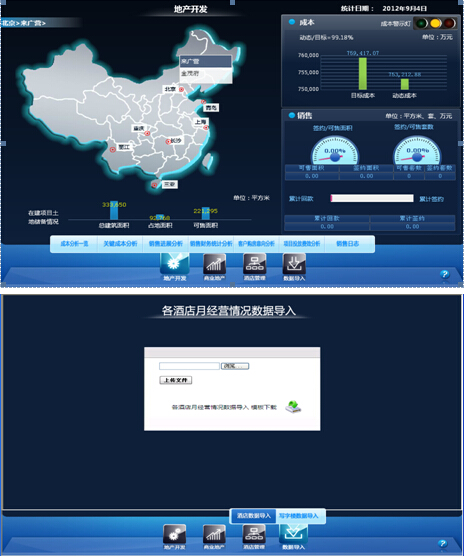This screenshot has width=464, height=558.
Task: Select the 重庆 marker on the China map
Action: tap(147, 133)
